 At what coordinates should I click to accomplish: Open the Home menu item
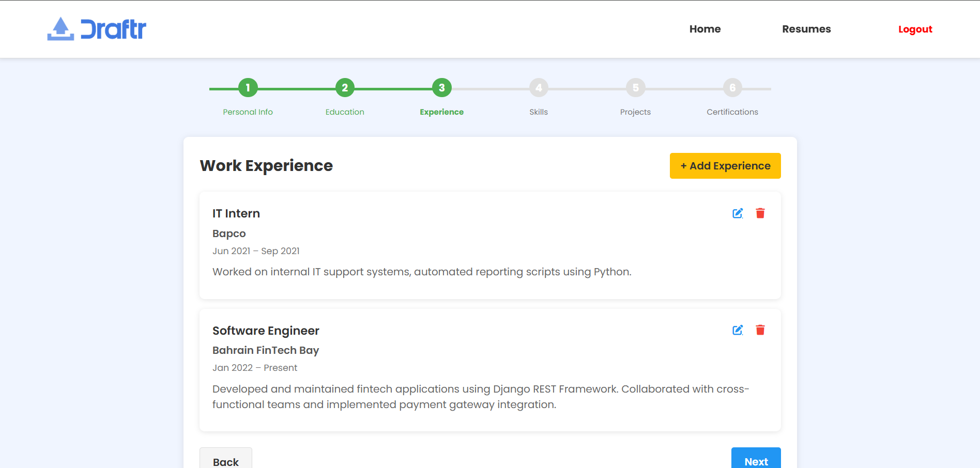point(705,29)
